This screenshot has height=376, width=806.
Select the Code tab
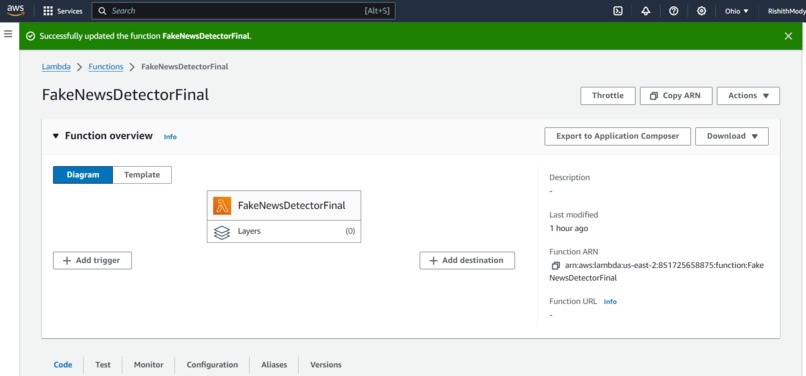63,365
